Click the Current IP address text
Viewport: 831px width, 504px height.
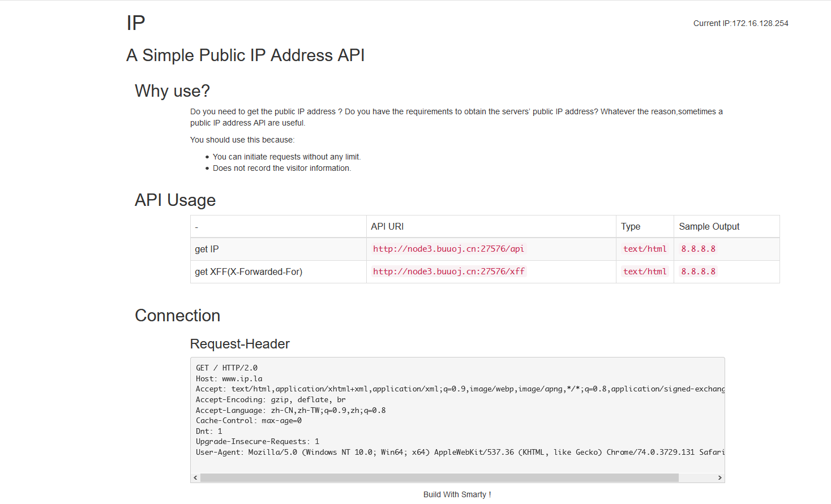[x=740, y=23]
